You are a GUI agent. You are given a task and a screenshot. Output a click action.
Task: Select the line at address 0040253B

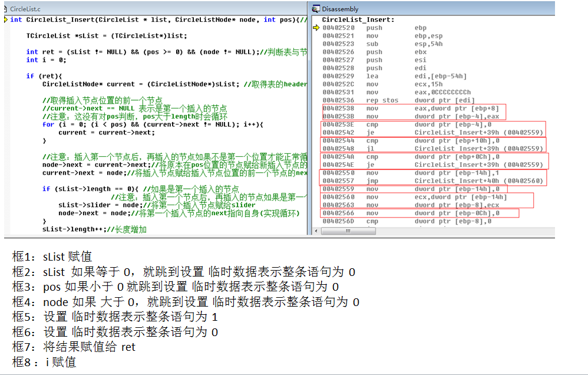(411, 116)
